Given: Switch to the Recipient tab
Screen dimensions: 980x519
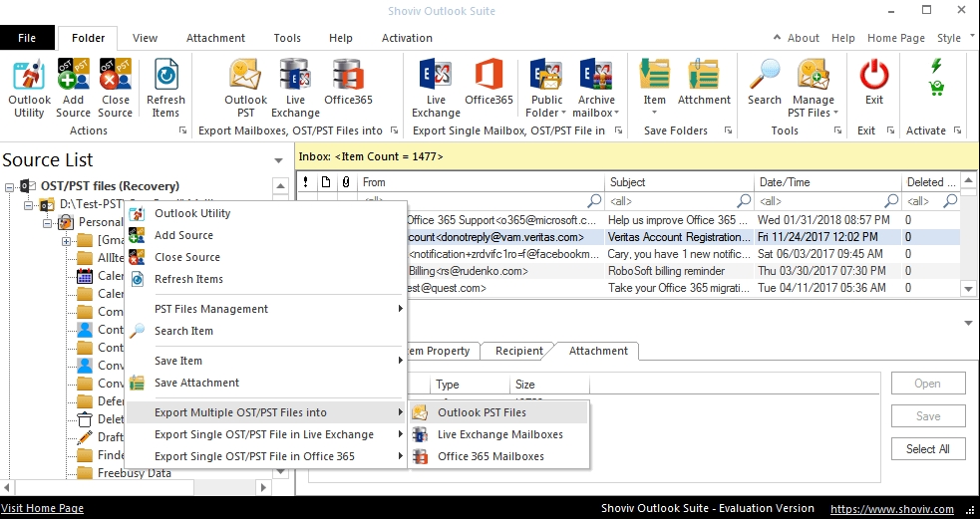Looking at the screenshot, I should click(518, 351).
